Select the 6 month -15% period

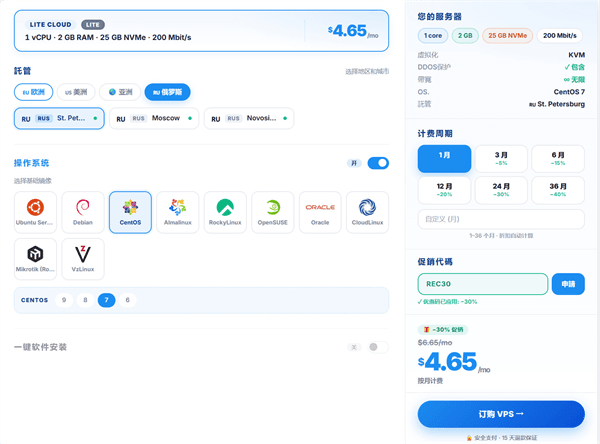(558, 159)
